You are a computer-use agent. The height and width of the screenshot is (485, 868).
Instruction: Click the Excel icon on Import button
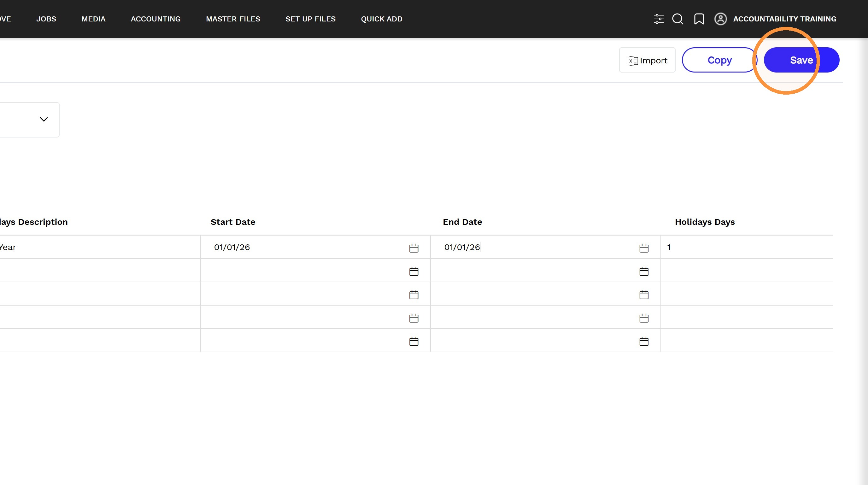632,61
